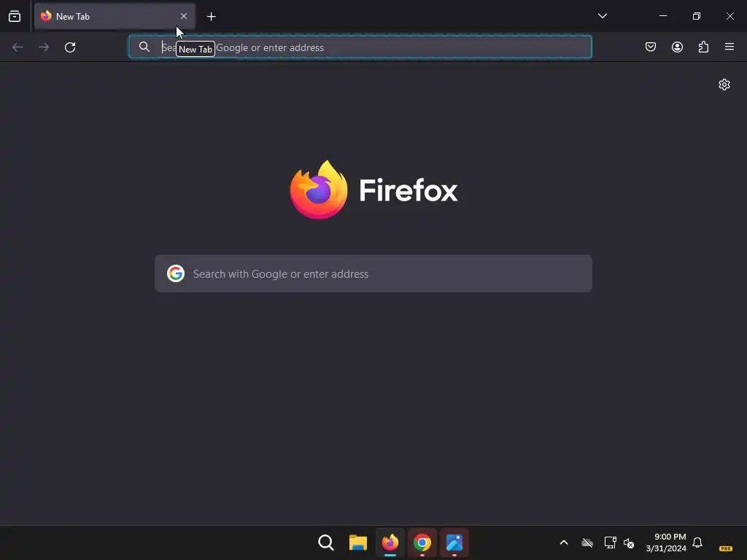Click the magnifier icon in address bar
The image size is (747, 560).
(x=144, y=47)
